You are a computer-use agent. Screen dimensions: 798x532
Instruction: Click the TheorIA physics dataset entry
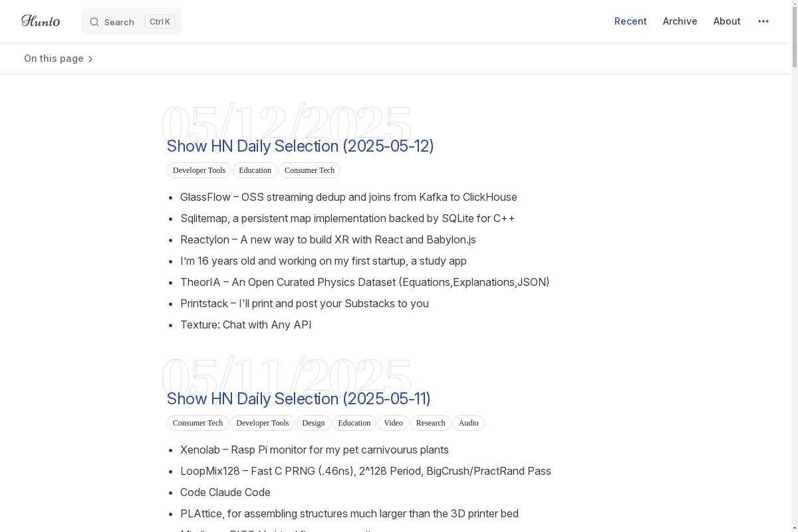coord(365,282)
